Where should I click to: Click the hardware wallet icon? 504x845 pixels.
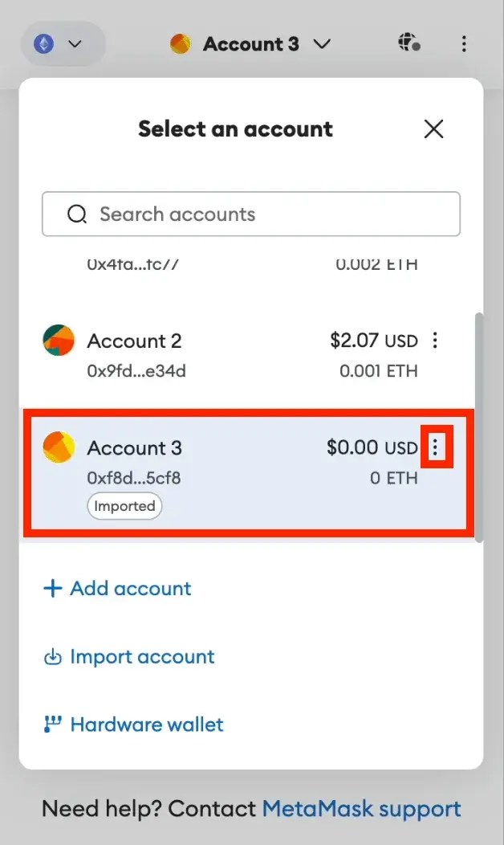pyautogui.click(x=51, y=724)
